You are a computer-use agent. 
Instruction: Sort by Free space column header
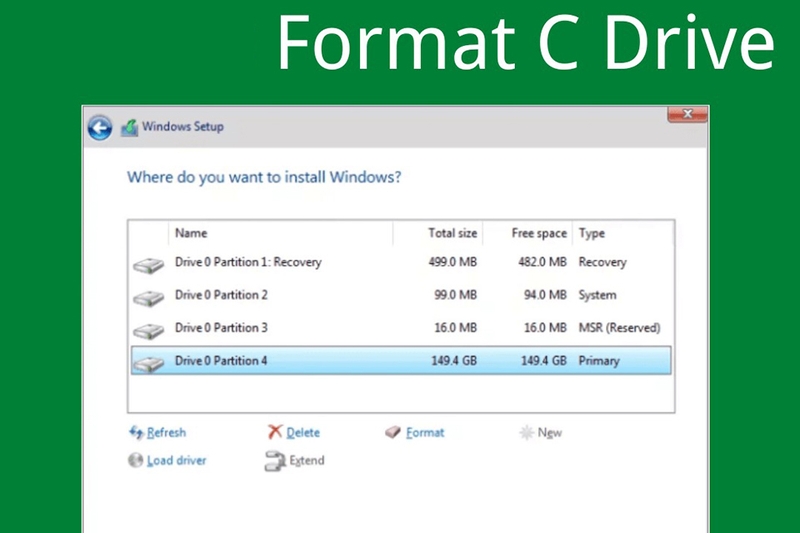(528, 233)
